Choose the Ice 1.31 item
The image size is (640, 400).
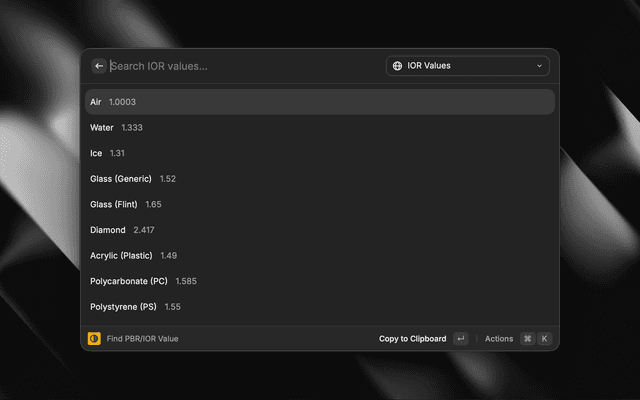click(319, 153)
